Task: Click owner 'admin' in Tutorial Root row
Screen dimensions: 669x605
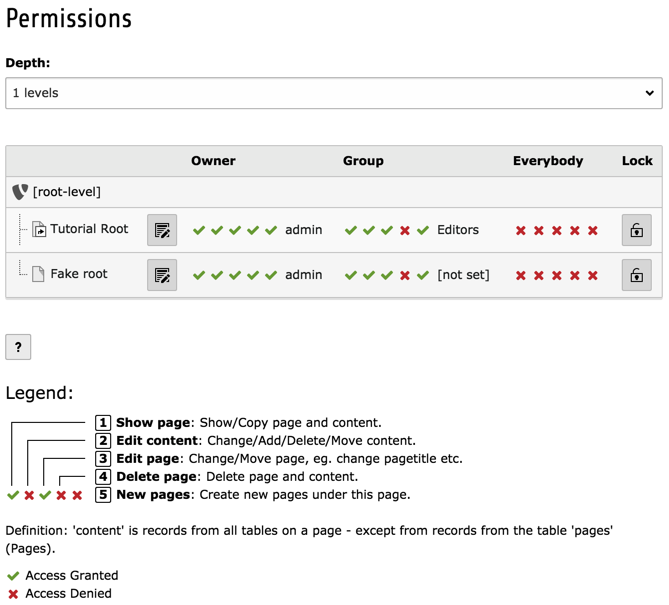Action: (x=304, y=230)
